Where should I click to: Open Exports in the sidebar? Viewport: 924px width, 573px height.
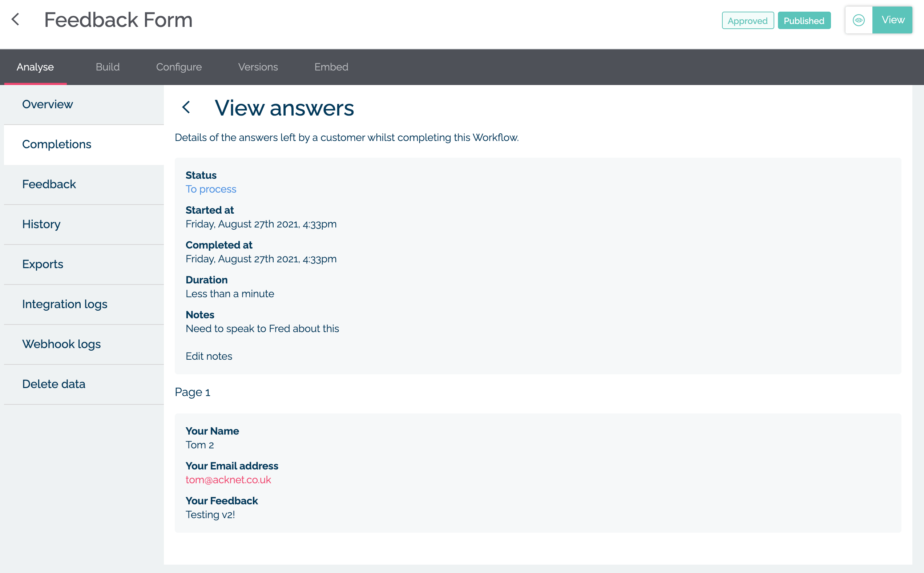(84, 264)
